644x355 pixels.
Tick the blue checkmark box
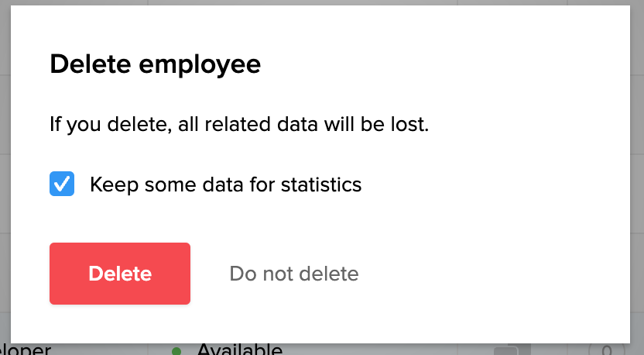pyautogui.click(x=62, y=184)
